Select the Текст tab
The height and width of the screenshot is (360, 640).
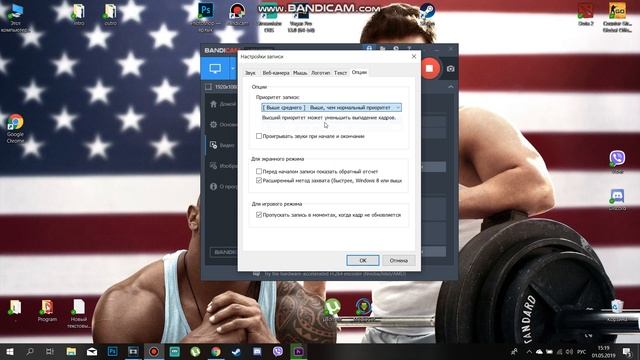click(340, 73)
